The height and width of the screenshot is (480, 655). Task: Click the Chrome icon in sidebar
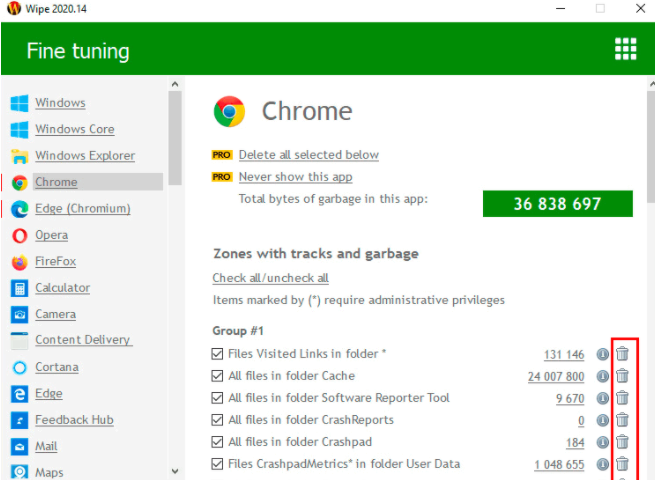(19, 183)
